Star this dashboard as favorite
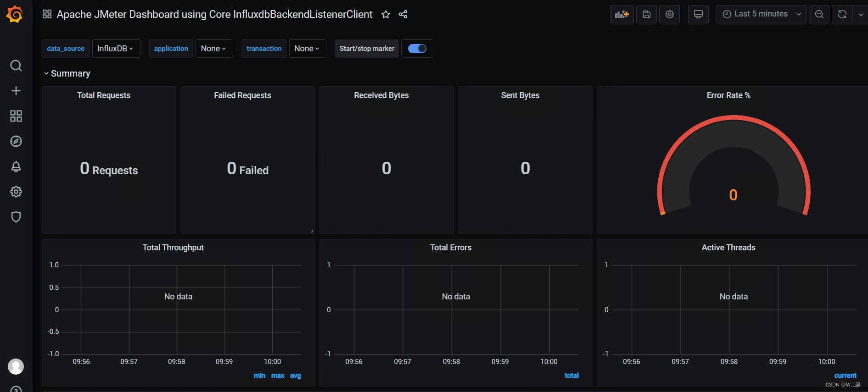The width and height of the screenshot is (868, 392). coord(386,14)
